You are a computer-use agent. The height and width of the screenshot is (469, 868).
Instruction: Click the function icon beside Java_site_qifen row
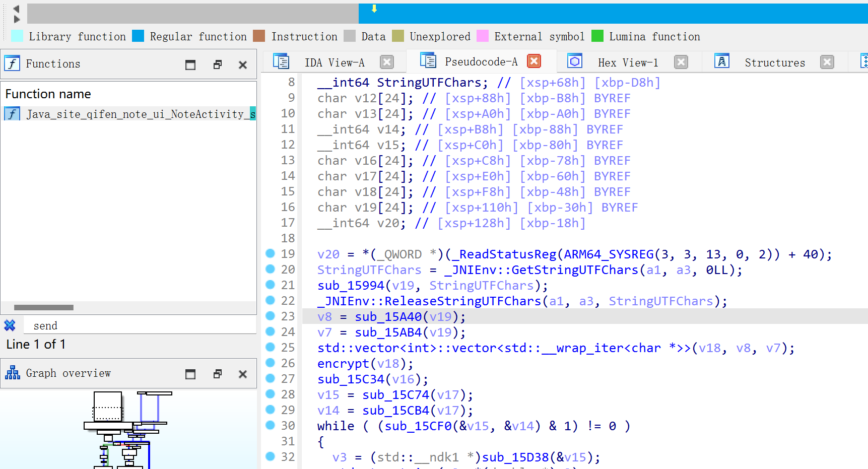click(x=12, y=114)
